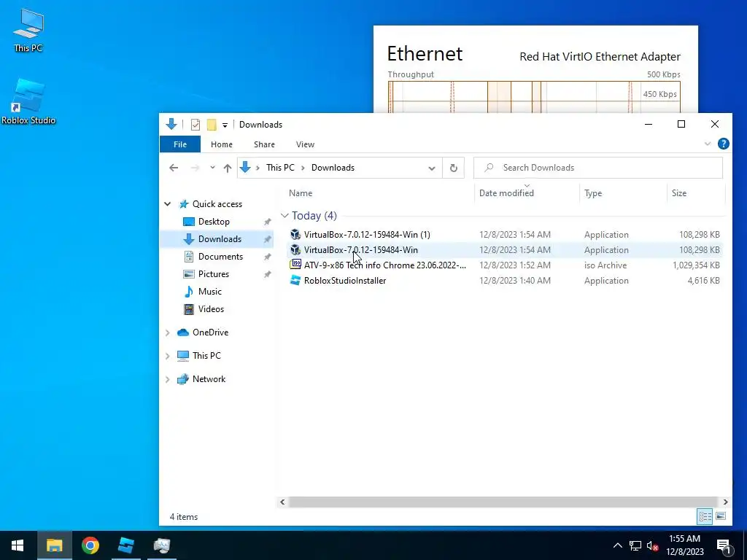Expand the ribbon with the chevron
This screenshot has height=560, width=747.
pos(708,144)
